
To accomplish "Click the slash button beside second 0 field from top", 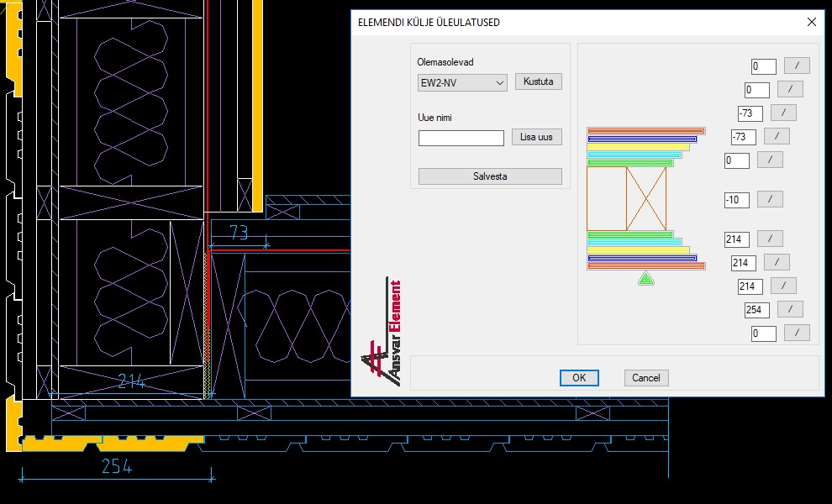I will tap(790, 89).
